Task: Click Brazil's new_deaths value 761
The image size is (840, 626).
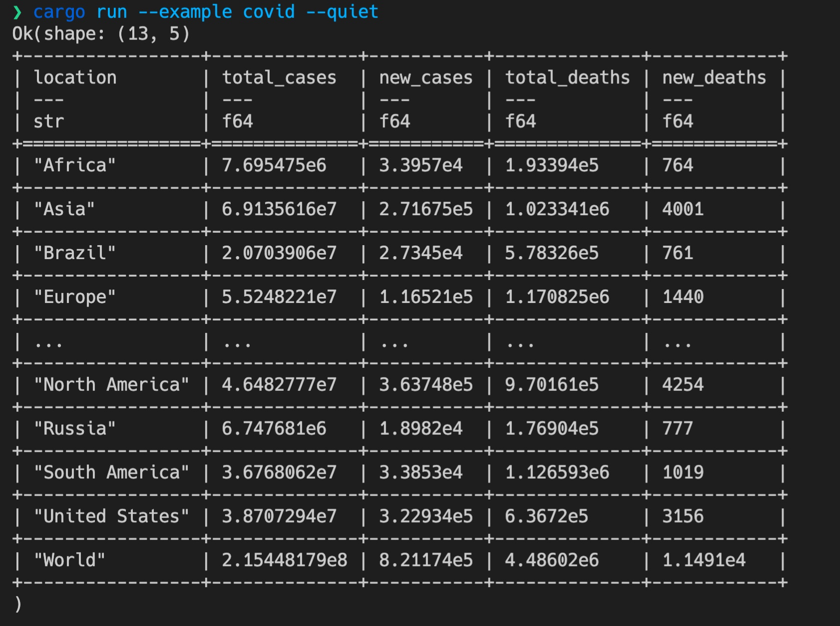Action: [x=677, y=254]
